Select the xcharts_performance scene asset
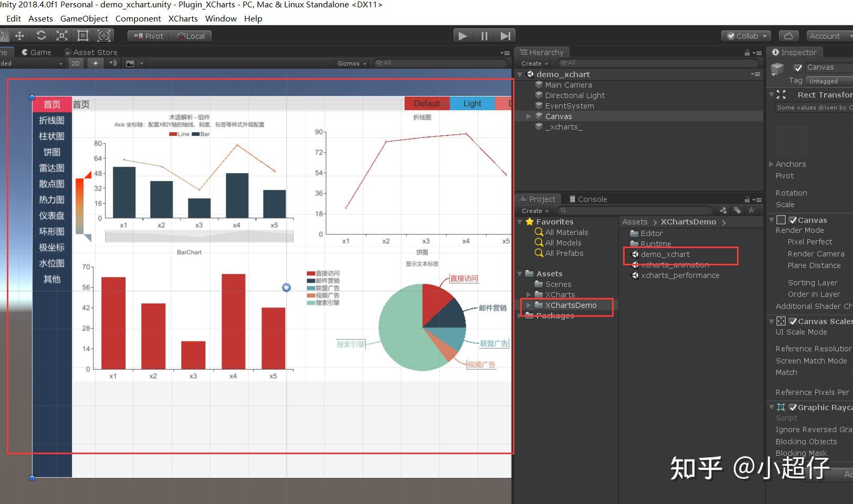 675,275
